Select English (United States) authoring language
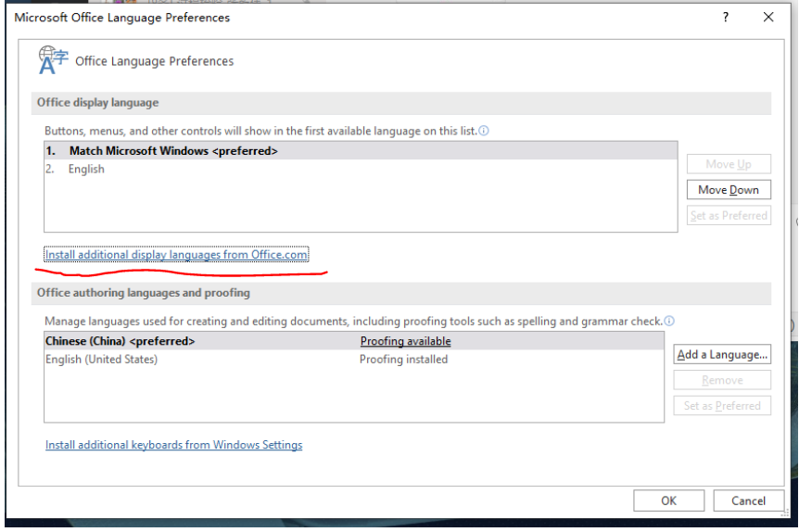This screenshot has width=799, height=532. click(x=101, y=360)
